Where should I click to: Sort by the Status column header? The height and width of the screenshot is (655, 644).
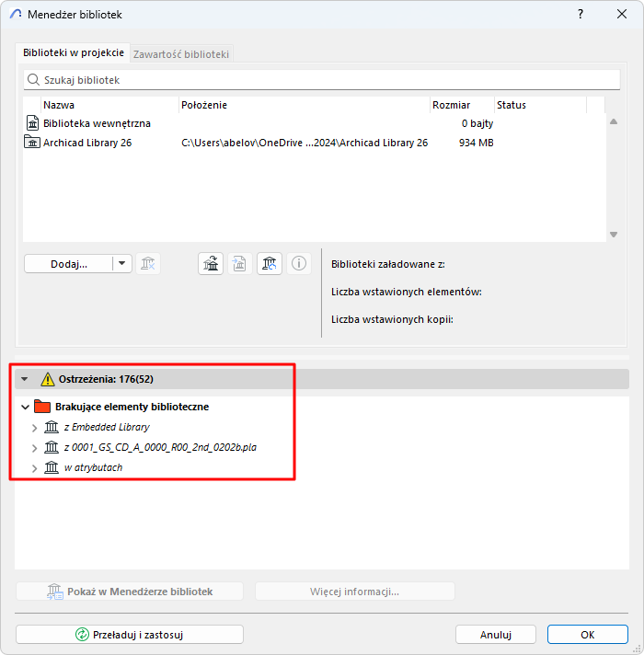[x=540, y=105]
